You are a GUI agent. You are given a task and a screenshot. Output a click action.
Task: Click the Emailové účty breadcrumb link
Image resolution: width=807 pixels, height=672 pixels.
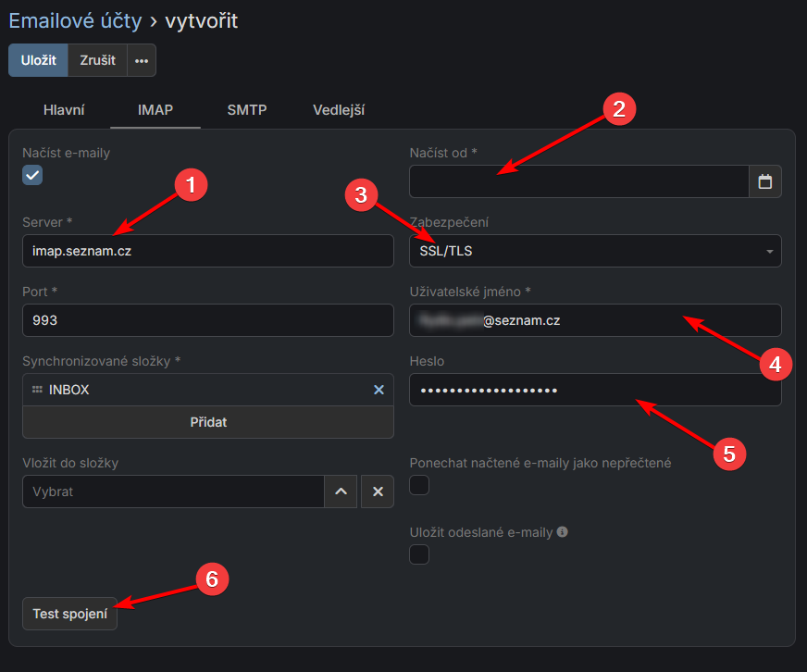click(x=75, y=20)
